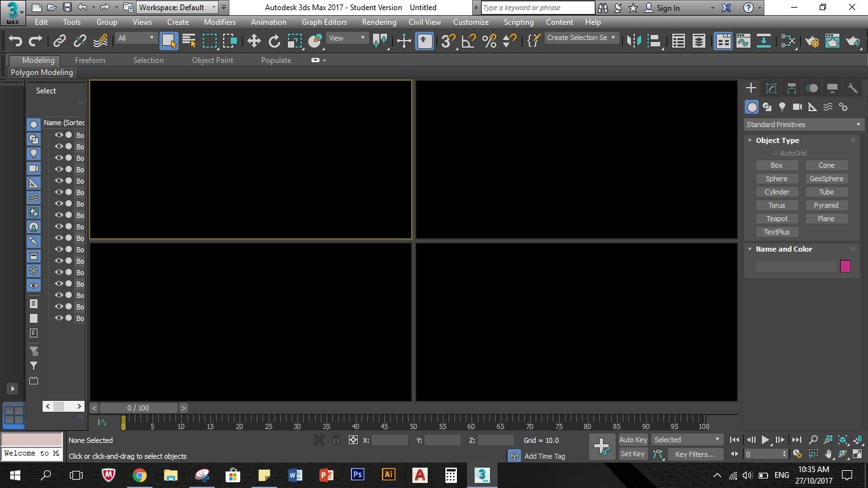Click the Key Filters button
The width and height of the screenshot is (868, 488).
(x=695, y=454)
